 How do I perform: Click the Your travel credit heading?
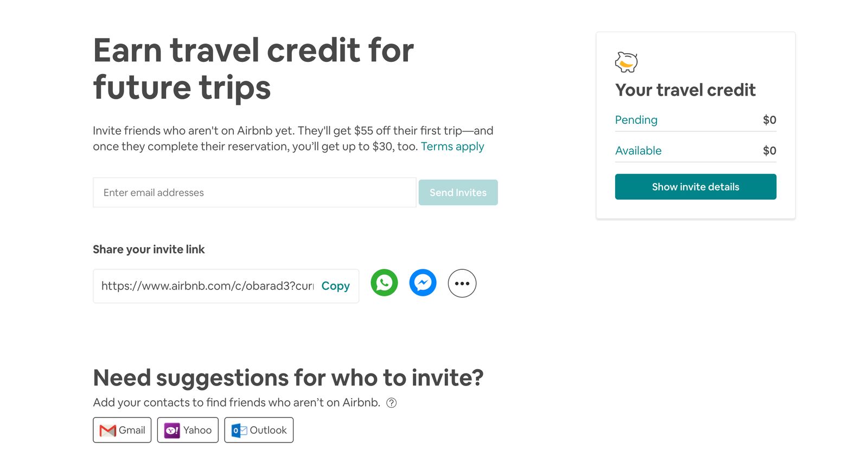(685, 90)
